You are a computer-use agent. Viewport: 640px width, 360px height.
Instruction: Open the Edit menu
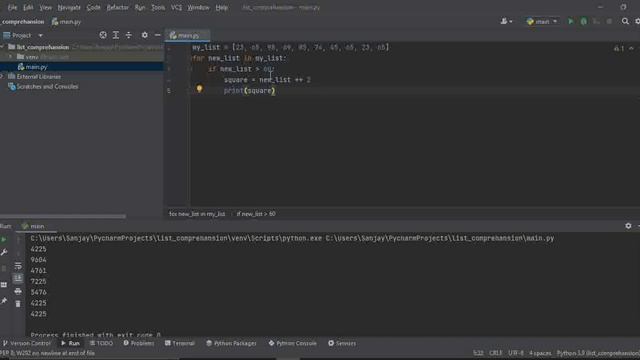[x=28, y=7]
